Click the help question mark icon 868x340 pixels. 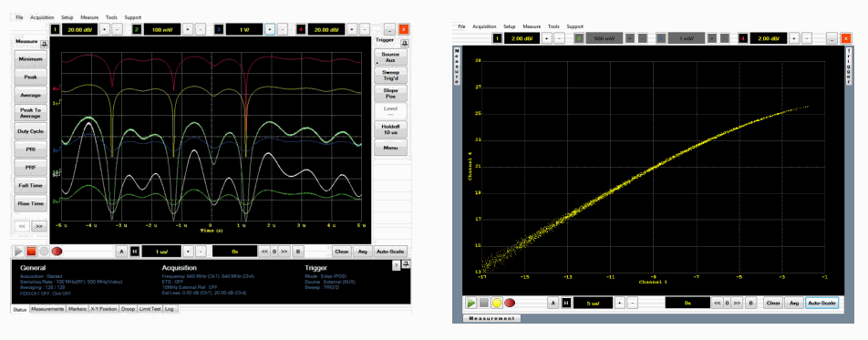pos(397,266)
